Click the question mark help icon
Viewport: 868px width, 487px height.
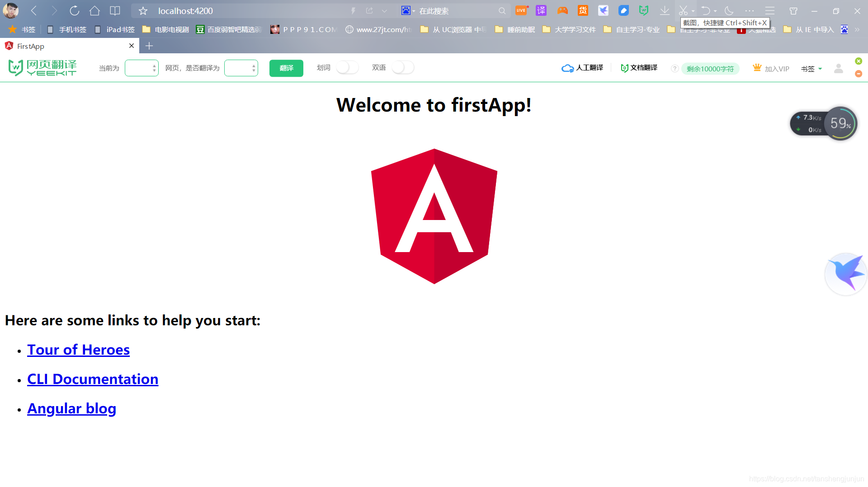[675, 69]
